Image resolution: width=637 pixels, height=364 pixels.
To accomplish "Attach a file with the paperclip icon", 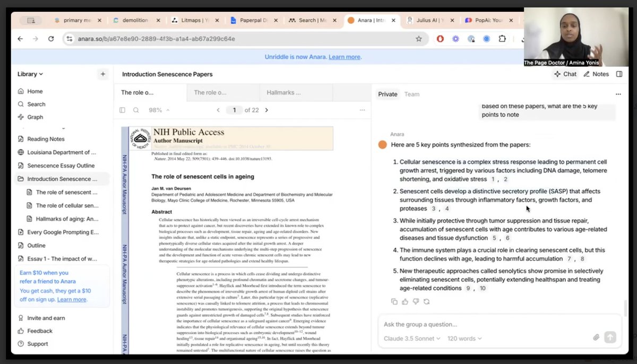I will (x=596, y=337).
